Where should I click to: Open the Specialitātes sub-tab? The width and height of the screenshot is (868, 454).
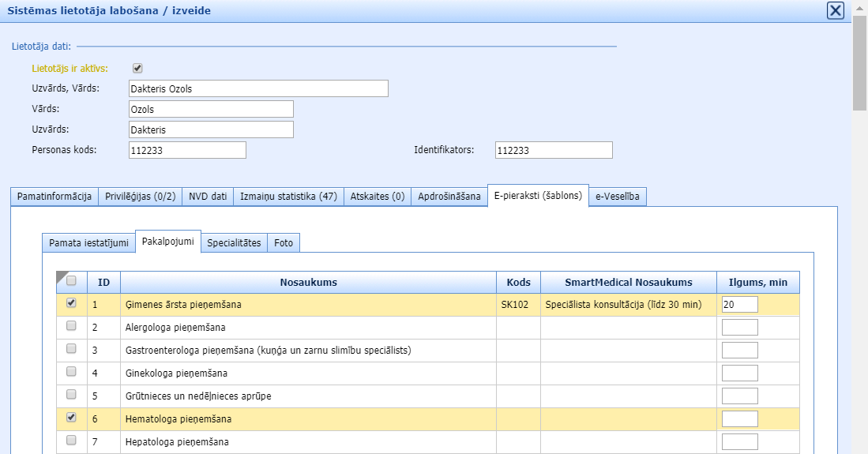click(x=234, y=243)
